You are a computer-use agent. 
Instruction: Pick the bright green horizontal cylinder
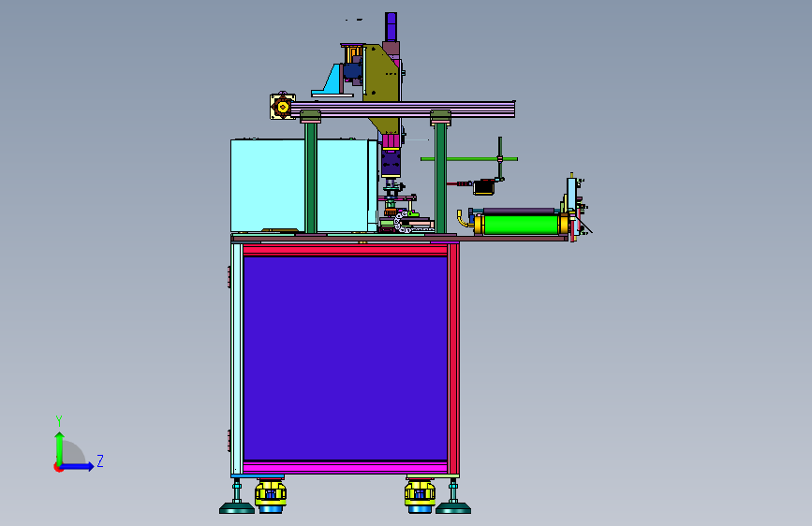pyautogui.click(x=520, y=226)
